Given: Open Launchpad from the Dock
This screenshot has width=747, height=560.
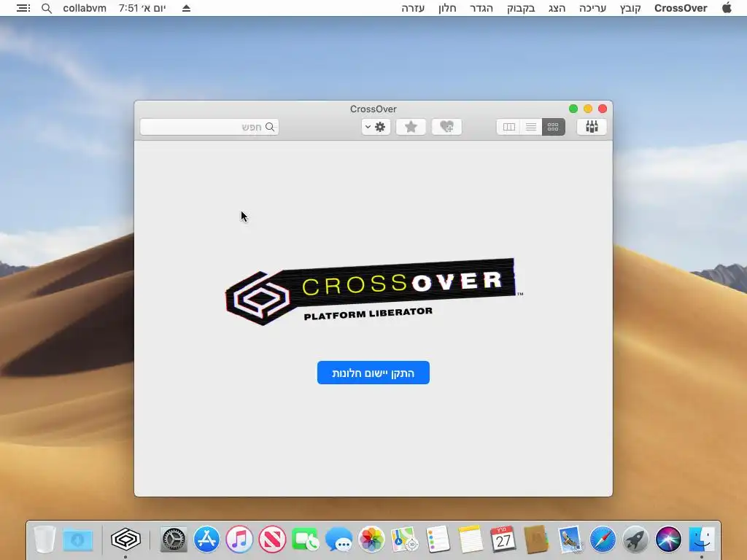Looking at the screenshot, I should (x=635, y=540).
